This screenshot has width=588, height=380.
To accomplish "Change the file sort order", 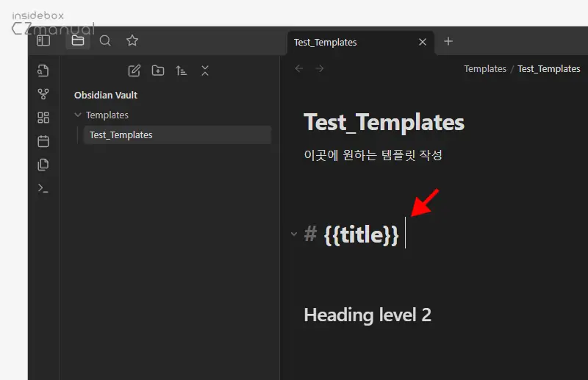I will (182, 71).
